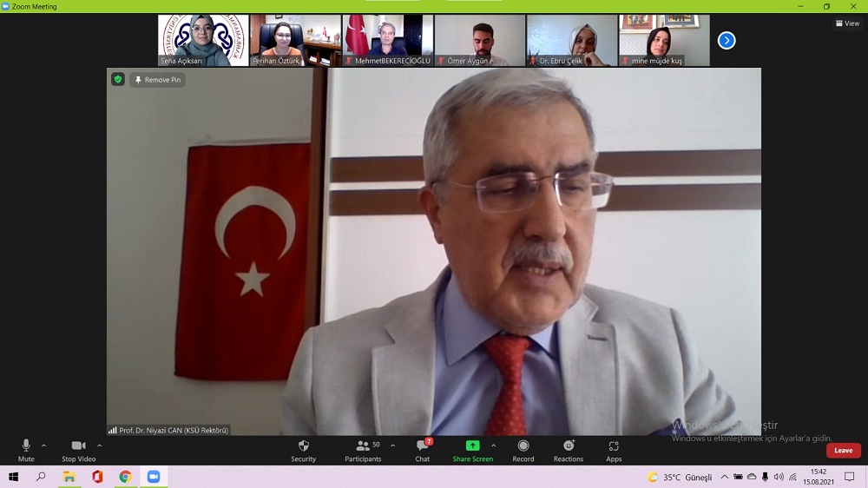Open the Security shield options

pos(303,450)
